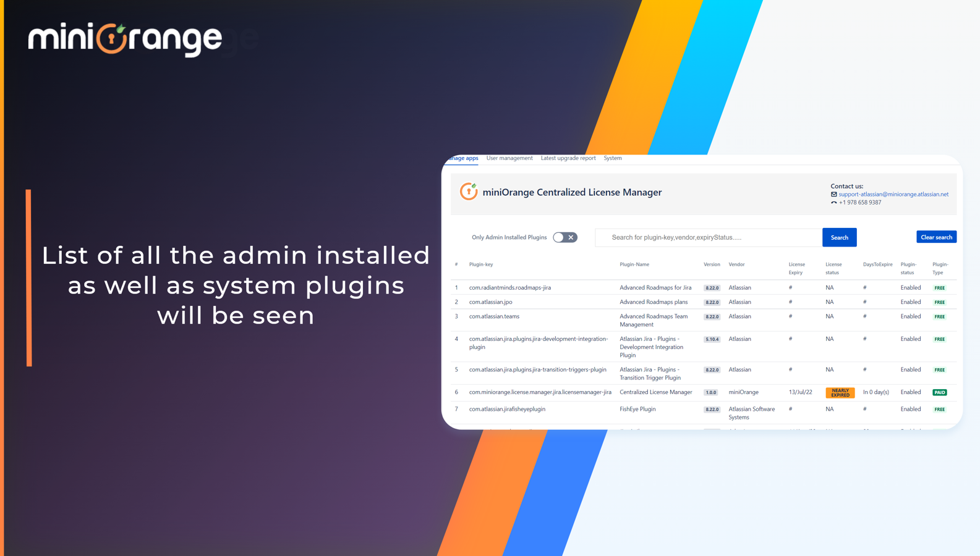
Task: Open support-atlassian@miniorange.atlassian.net email link
Action: pos(893,194)
